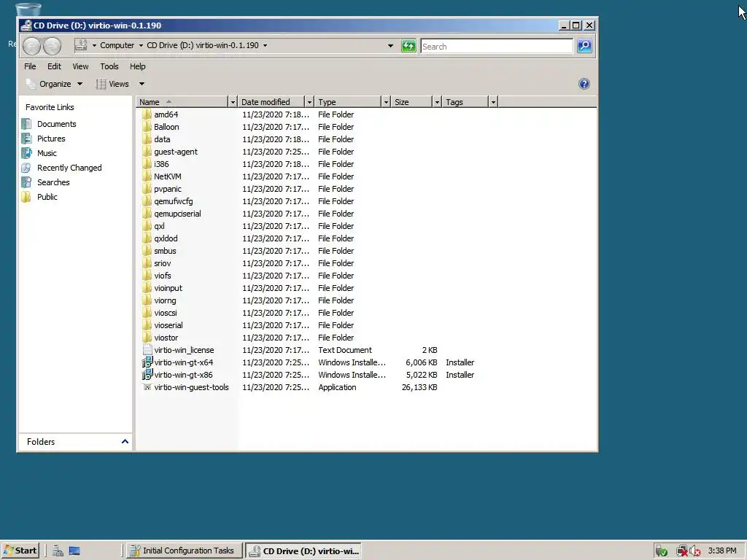This screenshot has width=747, height=560.
Task: Click the Show Desktop quick launch icon
Action: coord(74,551)
